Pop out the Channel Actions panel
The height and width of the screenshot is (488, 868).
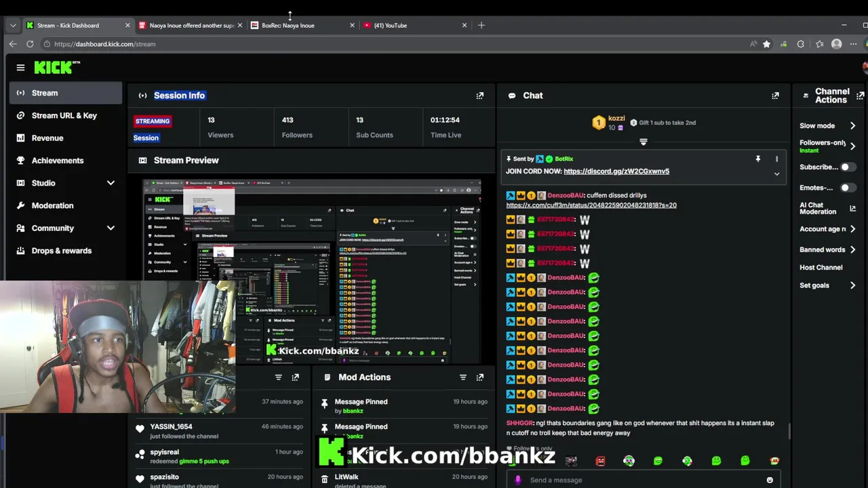(860, 96)
